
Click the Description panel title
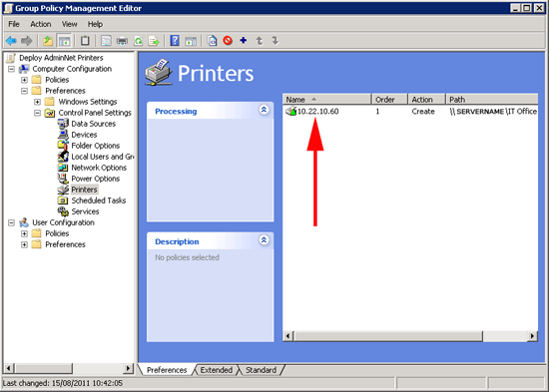click(x=177, y=241)
